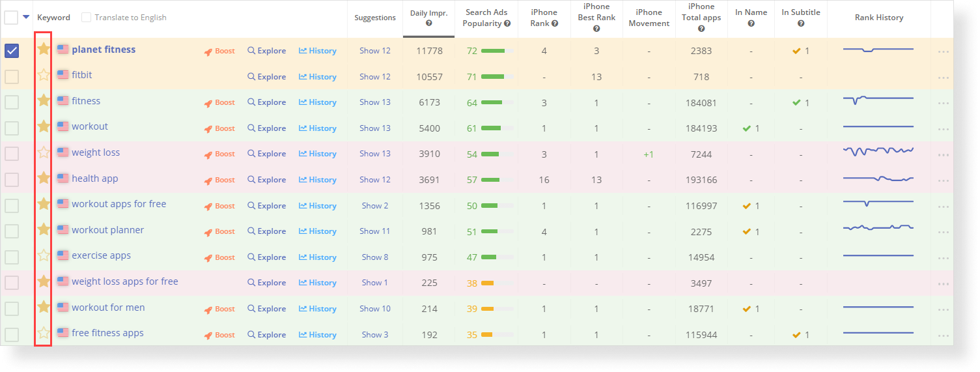Click the US flag icon beside health app

pyautogui.click(x=63, y=179)
